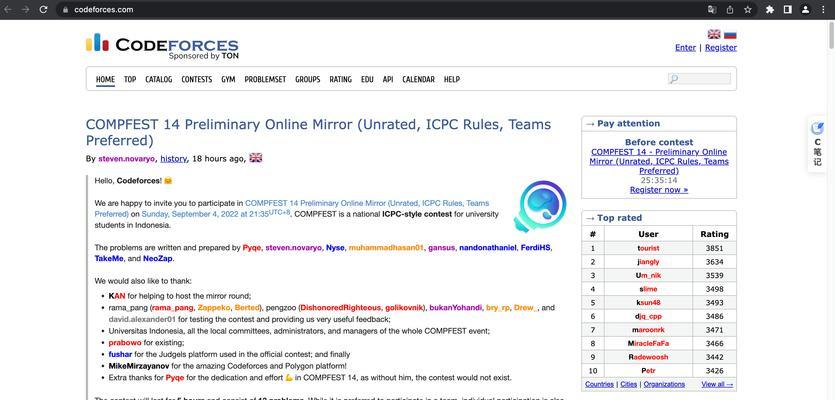
Task: Open the CONTESTS menu item
Action: tap(197, 79)
